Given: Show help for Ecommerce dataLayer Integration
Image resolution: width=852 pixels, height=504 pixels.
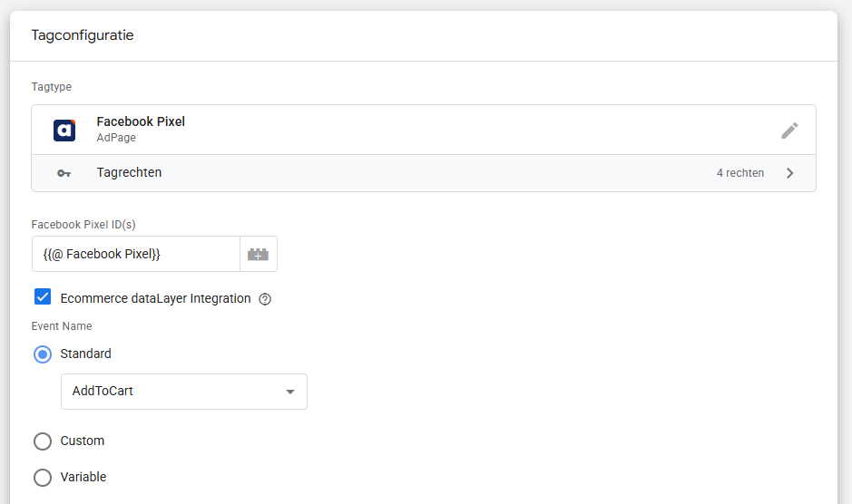Looking at the screenshot, I should coord(266,299).
